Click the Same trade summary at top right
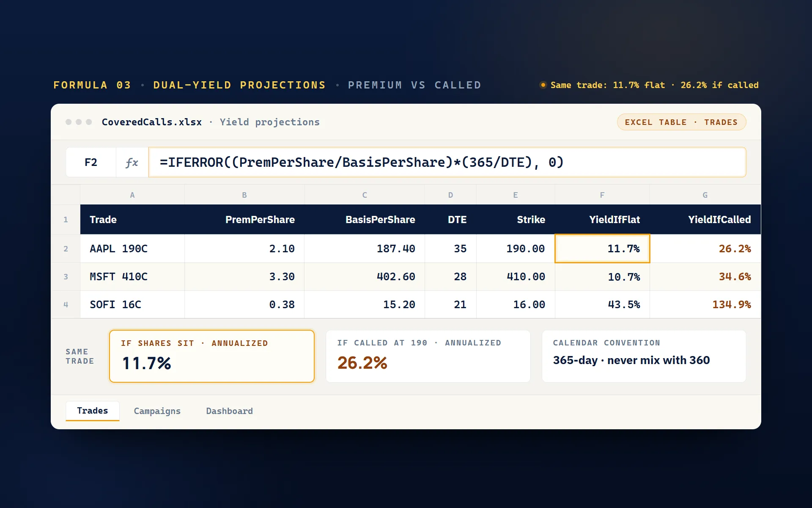Image resolution: width=812 pixels, height=508 pixels. (x=650, y=85)
